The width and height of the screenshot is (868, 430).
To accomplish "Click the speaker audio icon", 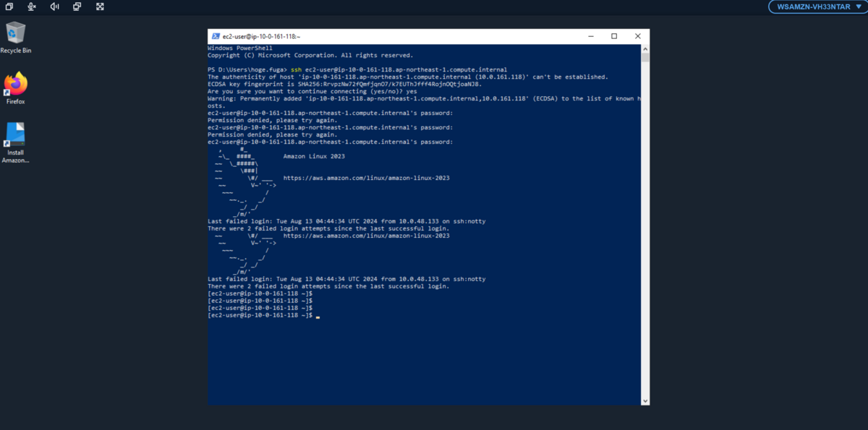I will click(54, 7).
